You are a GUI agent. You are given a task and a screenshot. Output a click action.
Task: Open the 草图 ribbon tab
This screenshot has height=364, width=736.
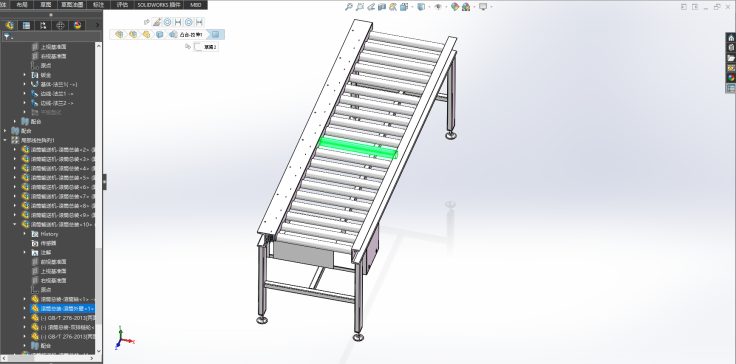[x=46, y=5]
